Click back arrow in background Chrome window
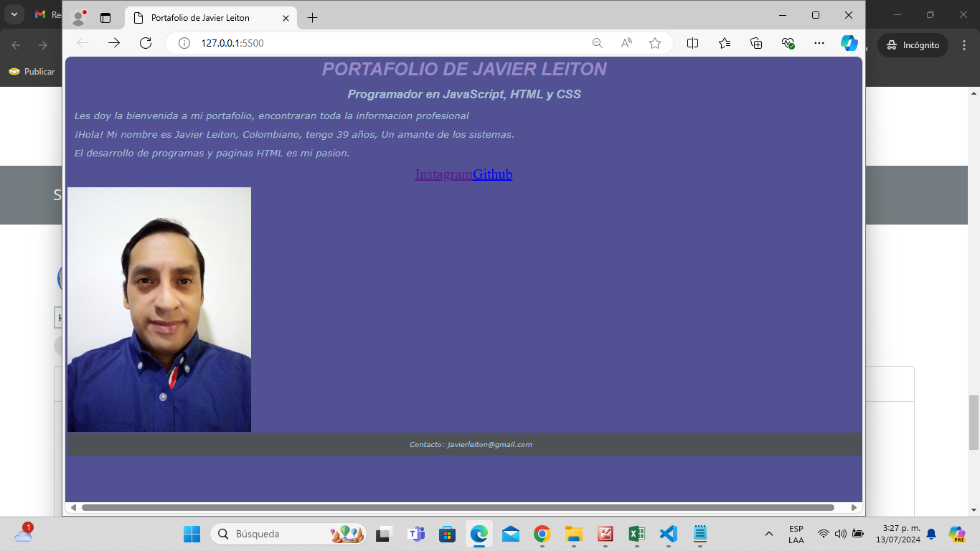Viewport: 980px width, 551px height. [16, 45]
